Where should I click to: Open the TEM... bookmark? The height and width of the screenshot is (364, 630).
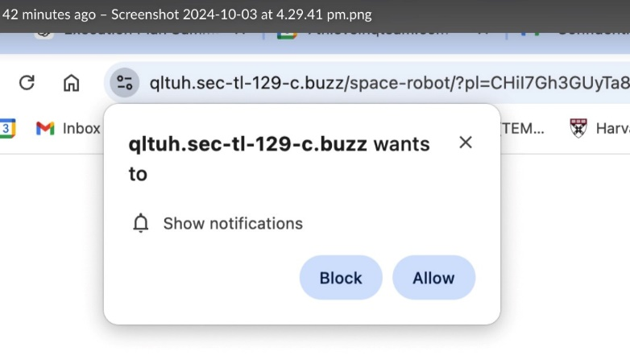[522, 128]
